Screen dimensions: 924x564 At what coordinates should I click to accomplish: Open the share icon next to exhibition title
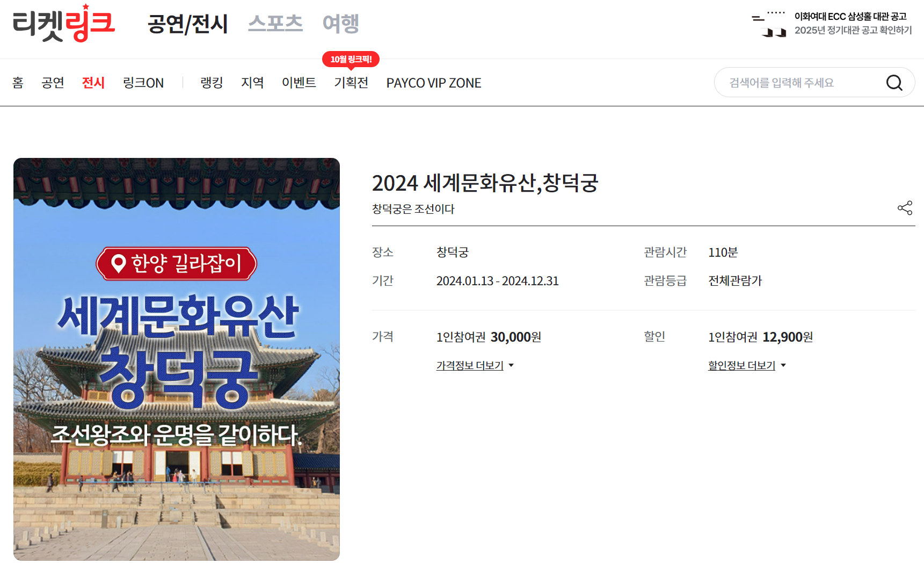[x=905, y=208]
